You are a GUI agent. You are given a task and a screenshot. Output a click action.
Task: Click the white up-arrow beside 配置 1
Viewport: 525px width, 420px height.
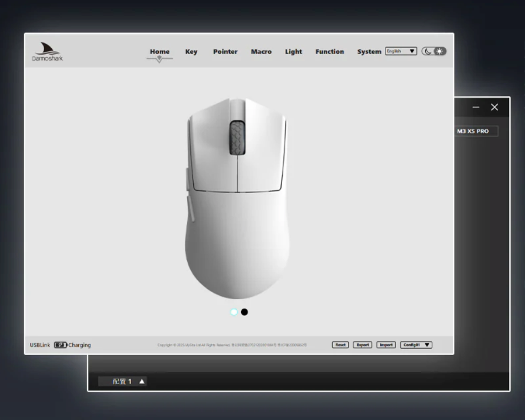coord(142,381)
